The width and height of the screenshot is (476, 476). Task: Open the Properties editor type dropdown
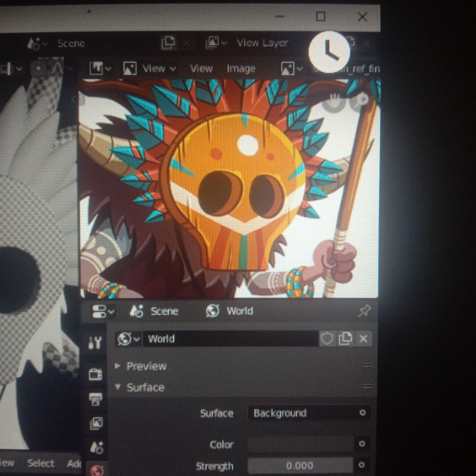point(103,311)
